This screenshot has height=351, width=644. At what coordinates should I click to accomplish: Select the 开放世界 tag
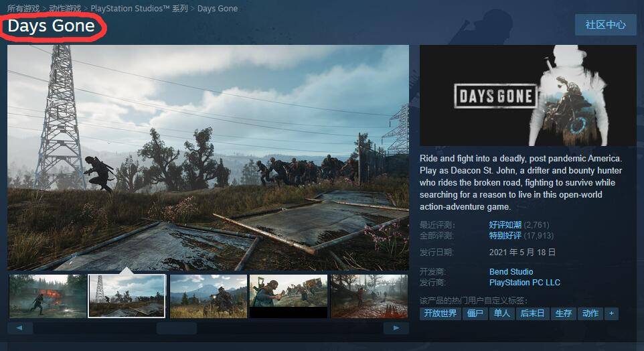[x=440, y=313]
